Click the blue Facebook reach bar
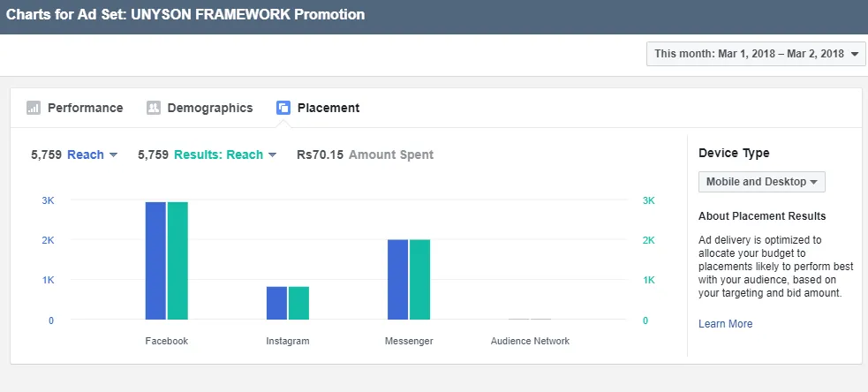This screenshot has width=868, height=392. click(155, 260)
